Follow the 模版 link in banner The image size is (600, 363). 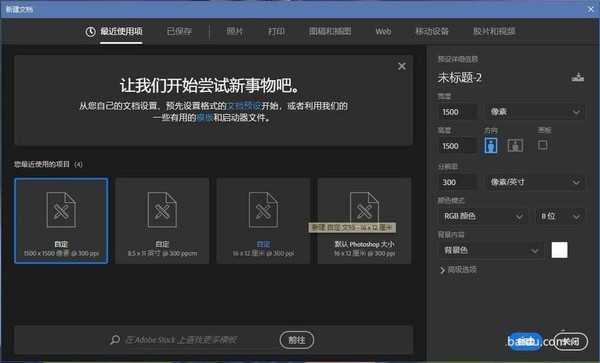point(204,117)
